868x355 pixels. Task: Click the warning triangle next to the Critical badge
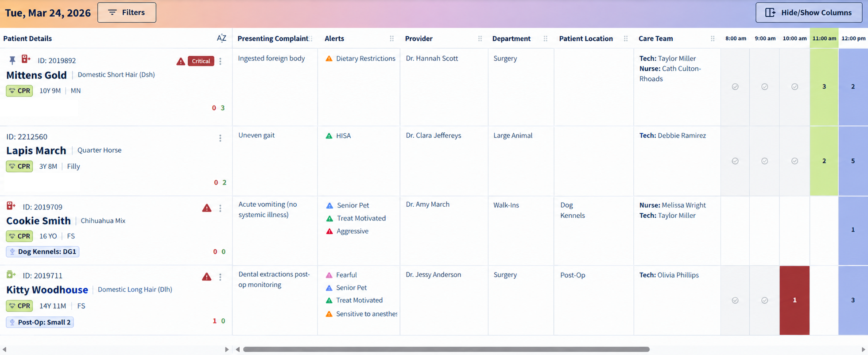point(181,61)
